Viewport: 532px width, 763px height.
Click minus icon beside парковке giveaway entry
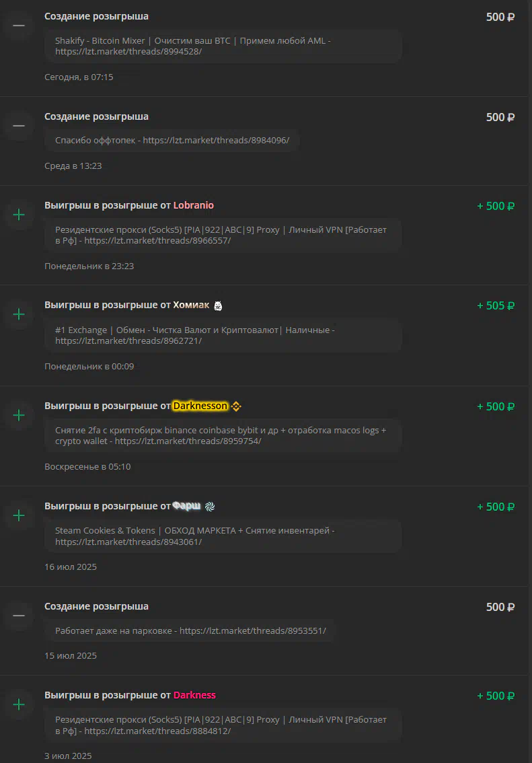coord(18,616)
